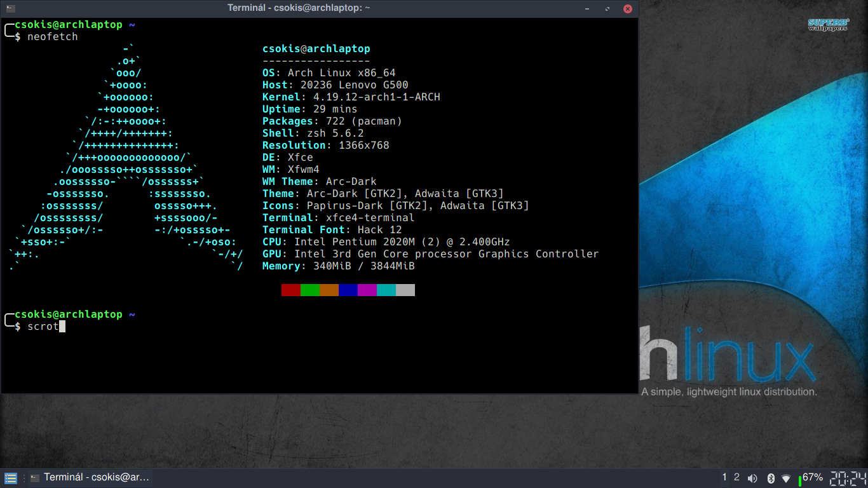Click the cyan color block in neofetch
The image size is (868, 488).
(x=386, y=290)
